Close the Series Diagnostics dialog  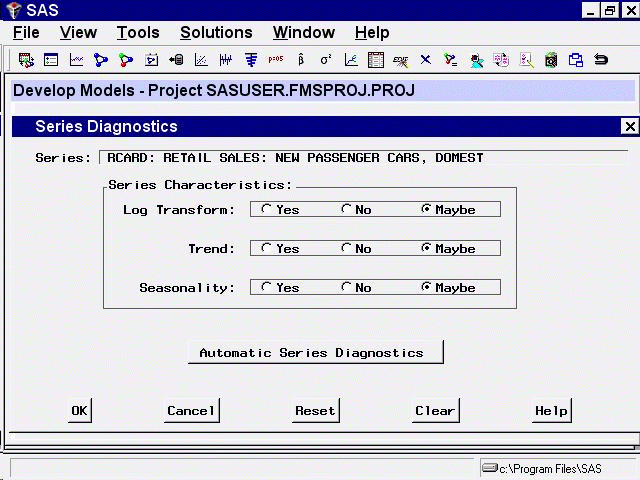630,127
